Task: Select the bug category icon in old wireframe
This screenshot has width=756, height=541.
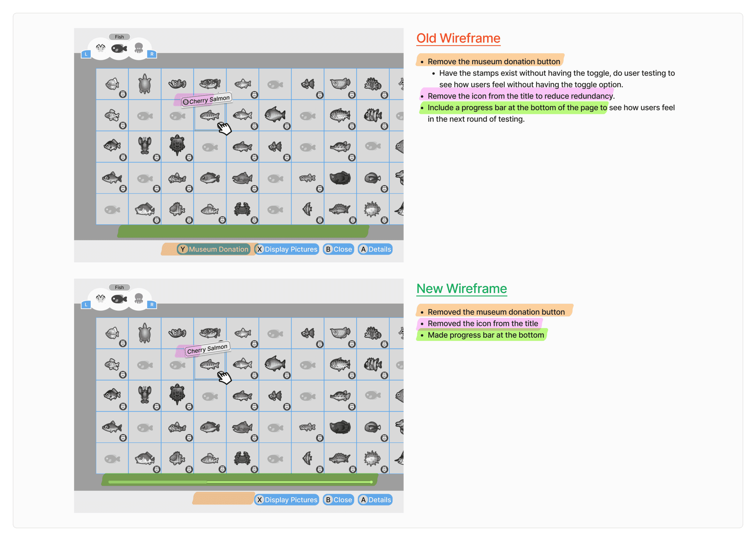Action: (101, 49)
